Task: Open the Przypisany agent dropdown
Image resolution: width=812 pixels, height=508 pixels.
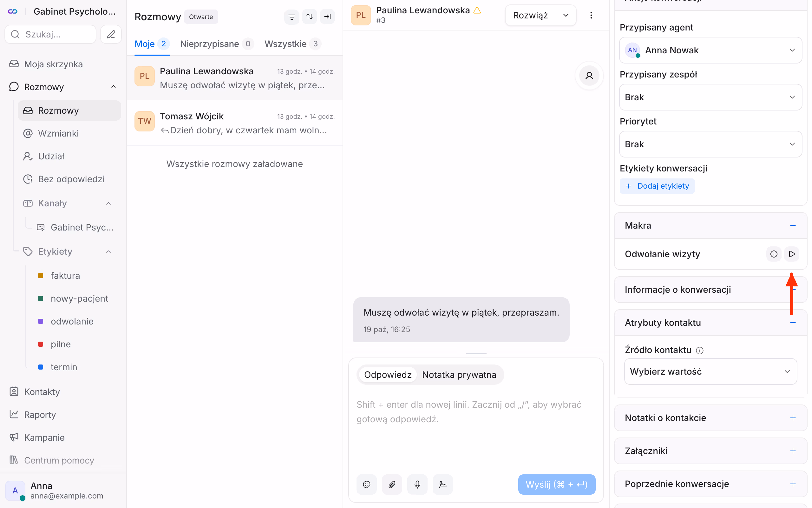Action: tap(710, 50)
